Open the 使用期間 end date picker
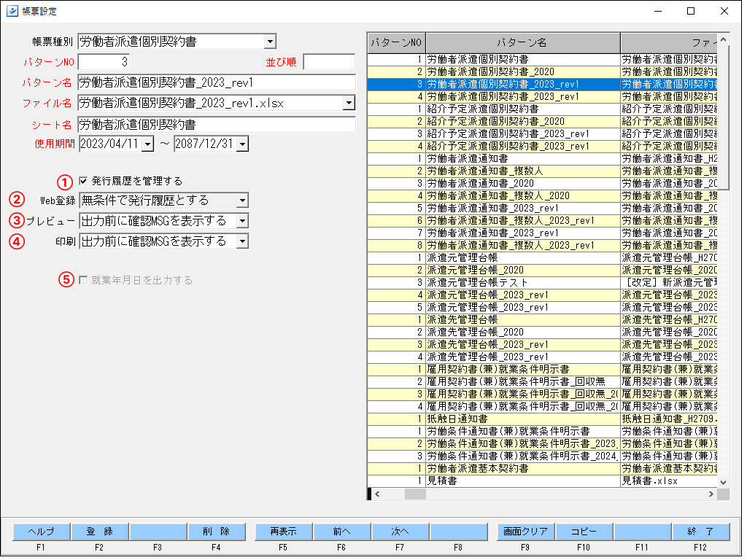Viewport: 747px width, 560px height. [x=241, y=144]
